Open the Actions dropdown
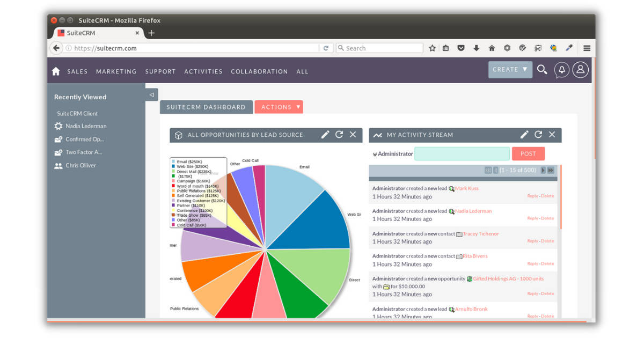 279,107
